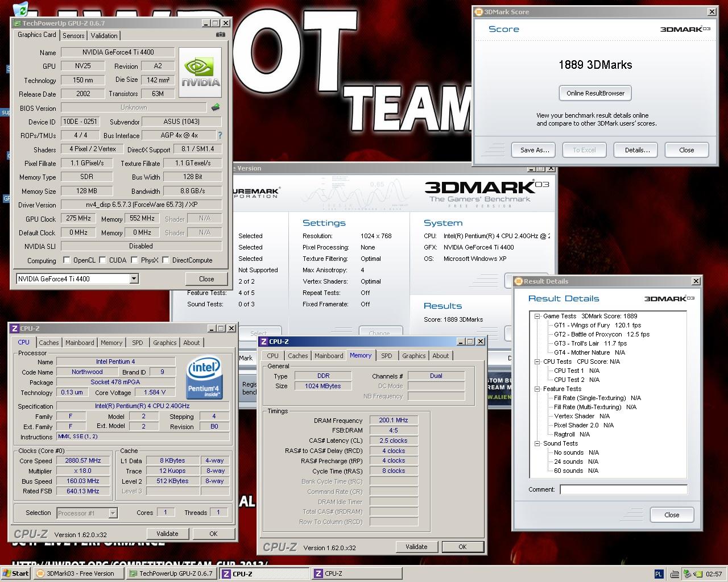
Task: Click the NVIDIA logo in GPU-Z
Action: click(200, 73)
